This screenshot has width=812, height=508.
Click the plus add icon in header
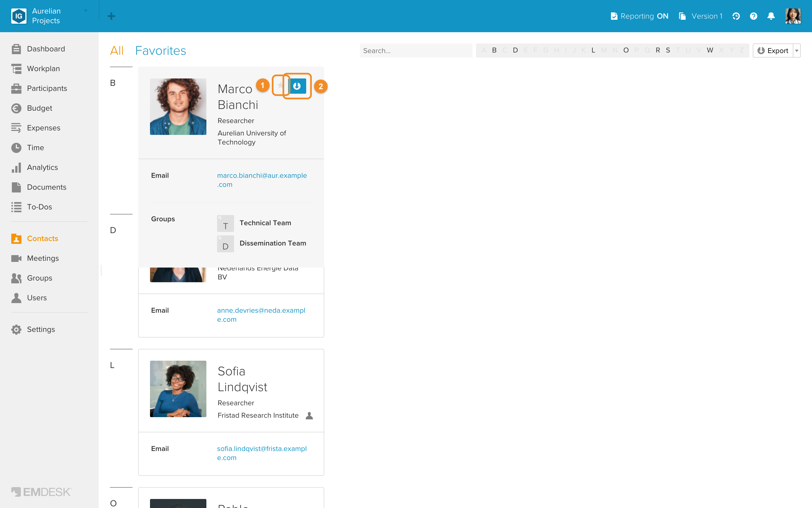[111, 16]
